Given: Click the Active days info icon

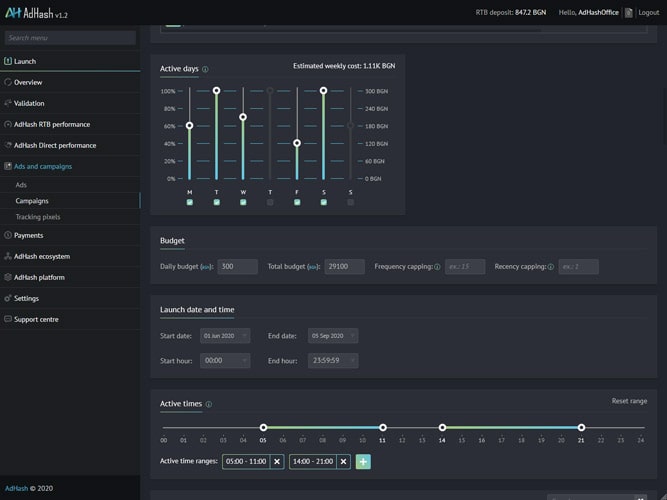Looking at the screenshot, I should tap(206, 70).
